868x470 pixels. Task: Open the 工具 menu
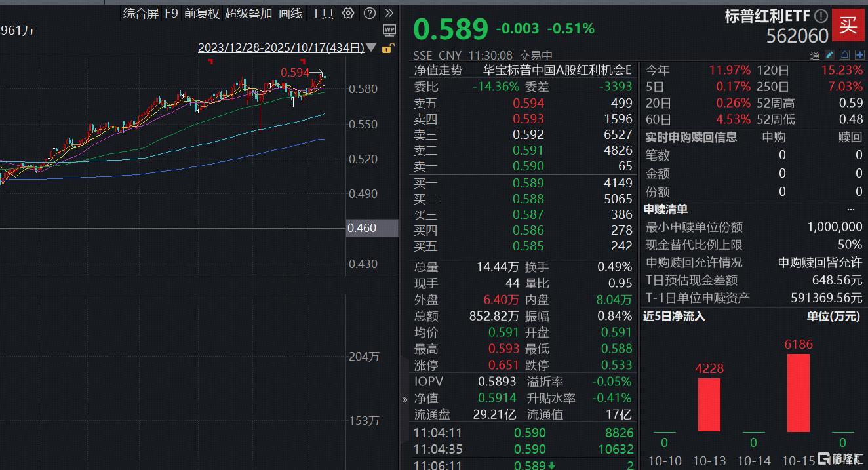pyautogui.click(x=322, y=13)
